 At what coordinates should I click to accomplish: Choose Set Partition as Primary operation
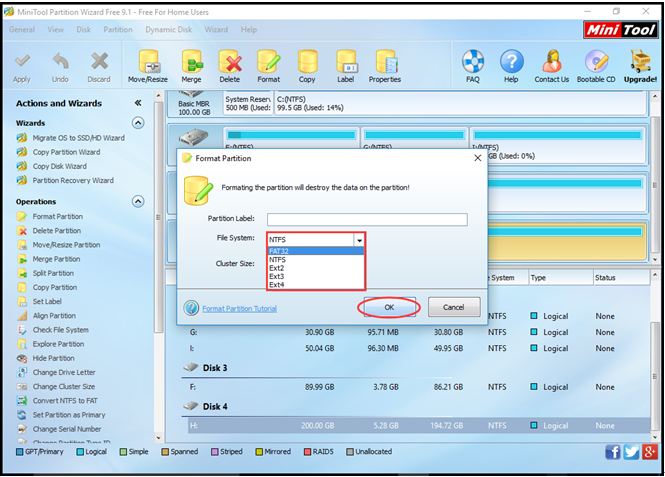(x=69, y=415)
